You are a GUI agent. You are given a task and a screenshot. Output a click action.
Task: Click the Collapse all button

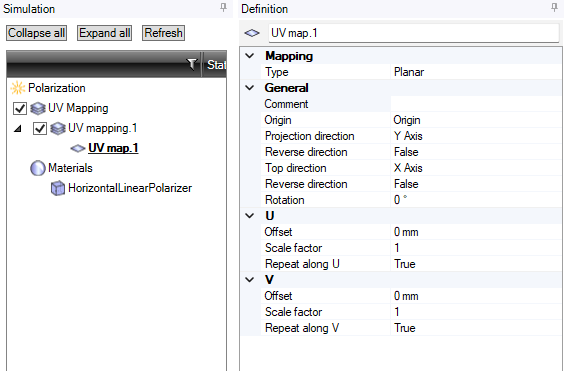coord(36,33)
